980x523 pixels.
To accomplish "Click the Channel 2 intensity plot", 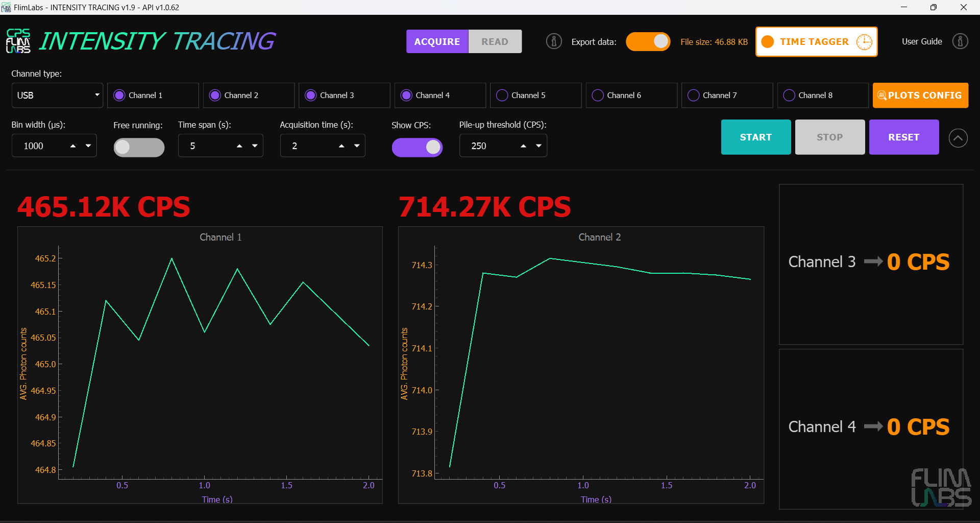I will pos(581,365).
